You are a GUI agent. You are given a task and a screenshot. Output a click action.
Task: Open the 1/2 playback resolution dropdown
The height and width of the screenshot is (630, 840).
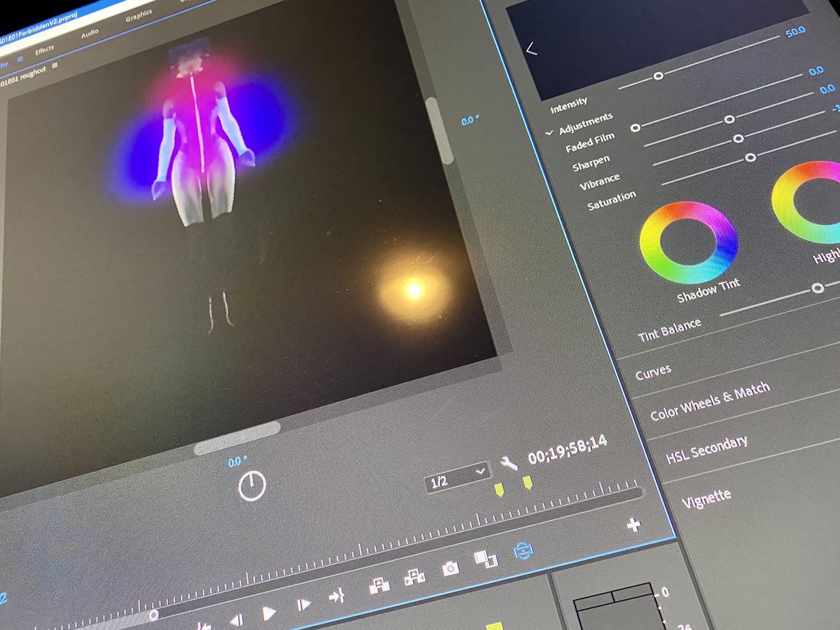[x=457, y=477]
